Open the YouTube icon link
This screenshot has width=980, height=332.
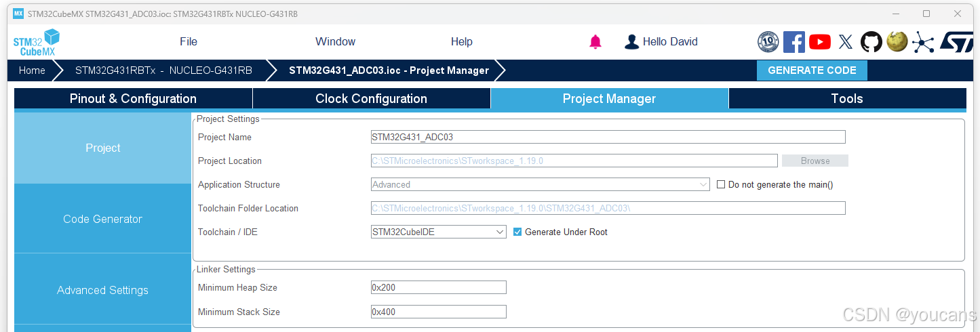tap(820, 42)
